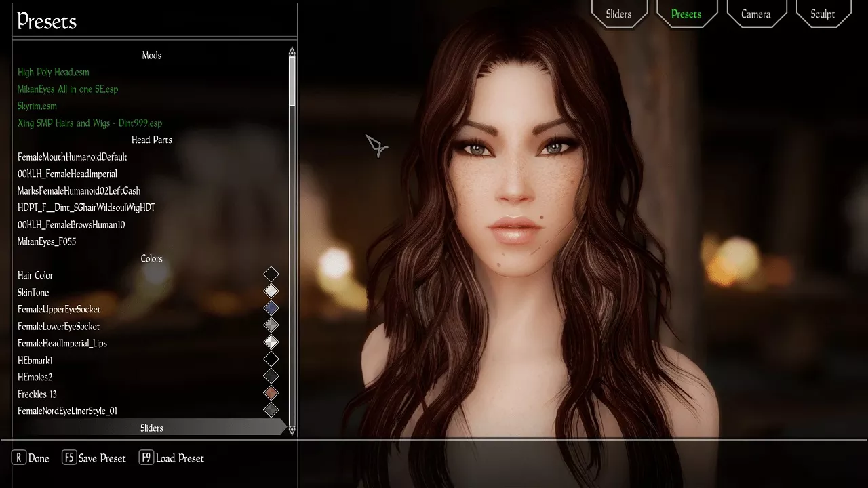Select MarksFemaleHumanoid02LeftGash entry
The image size is (868, 488).
(79, 190)
